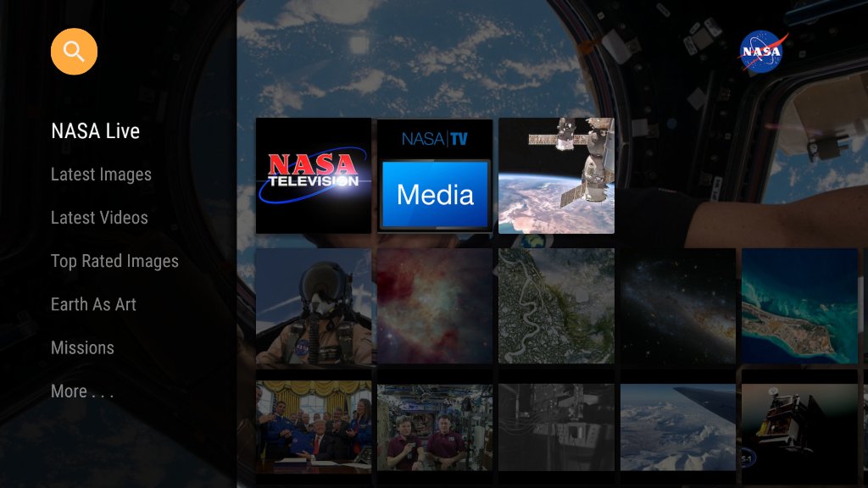Play the Oval Office signing video
Image resolution: width=868 pixels, height=488 pixels.
coord(314,427)
